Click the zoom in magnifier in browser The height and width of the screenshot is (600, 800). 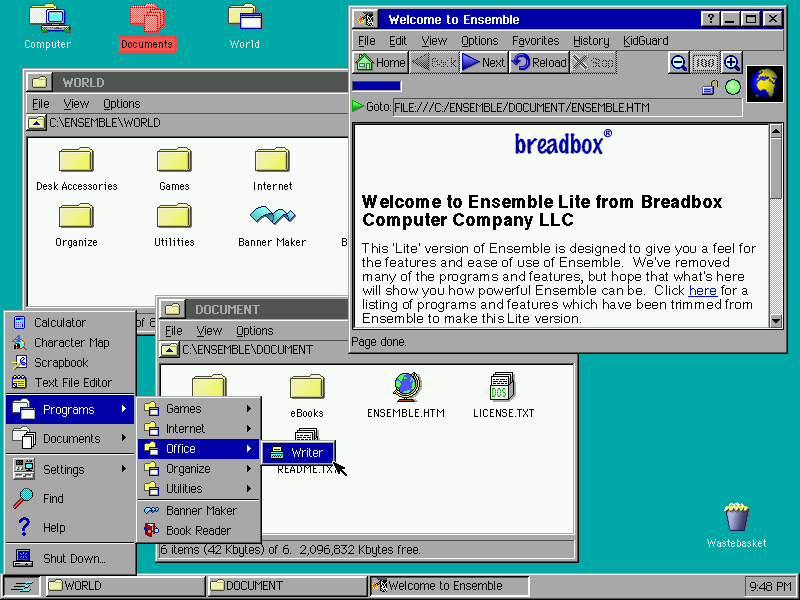732,63
